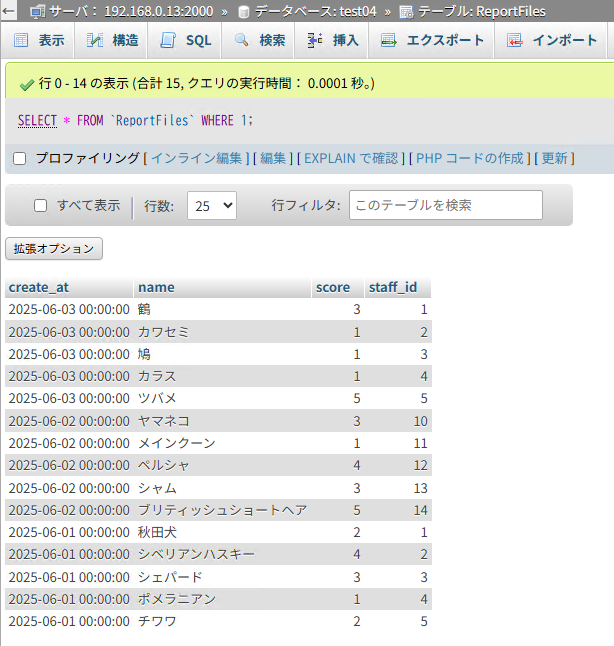Click the 鶴 name cell
614x646 pixels.
222,309
